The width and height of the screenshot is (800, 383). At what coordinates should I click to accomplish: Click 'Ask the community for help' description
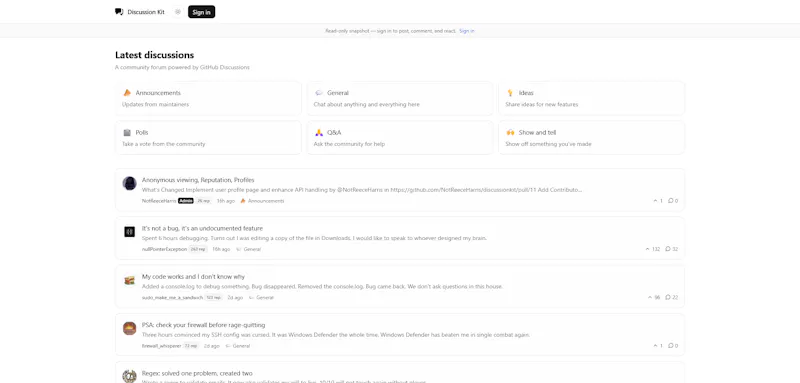coord(349,144)
